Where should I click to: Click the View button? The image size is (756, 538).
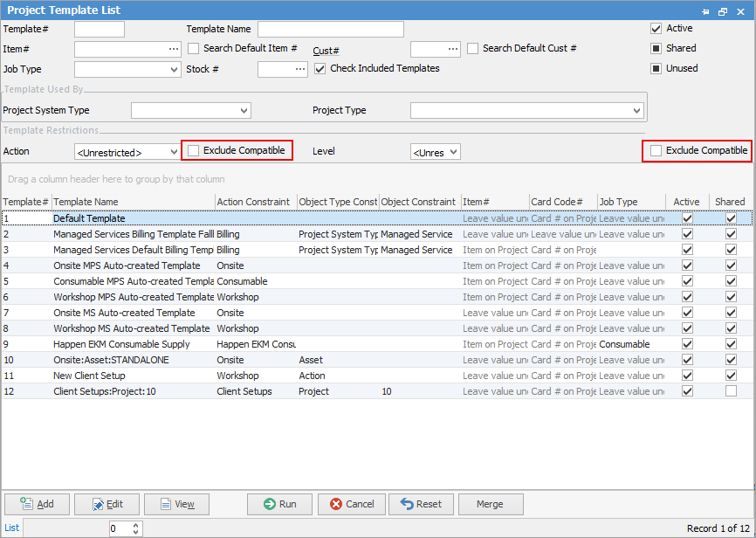click(x=176, y=504)
